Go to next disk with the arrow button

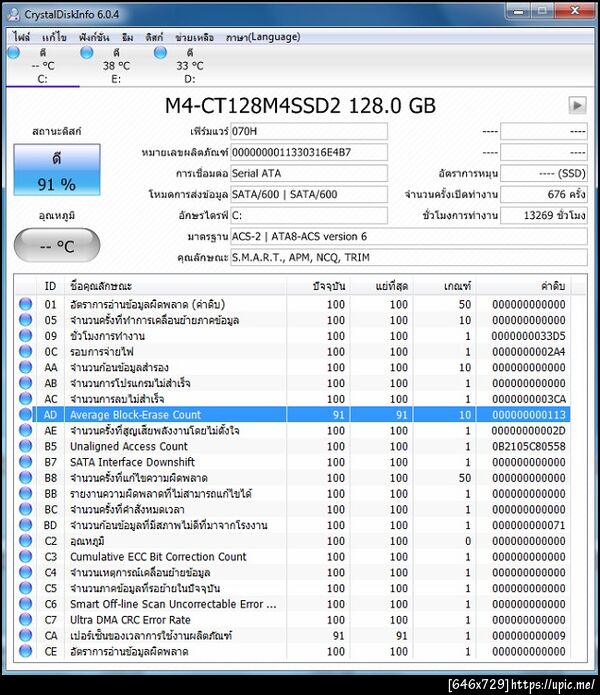(577, 105)
